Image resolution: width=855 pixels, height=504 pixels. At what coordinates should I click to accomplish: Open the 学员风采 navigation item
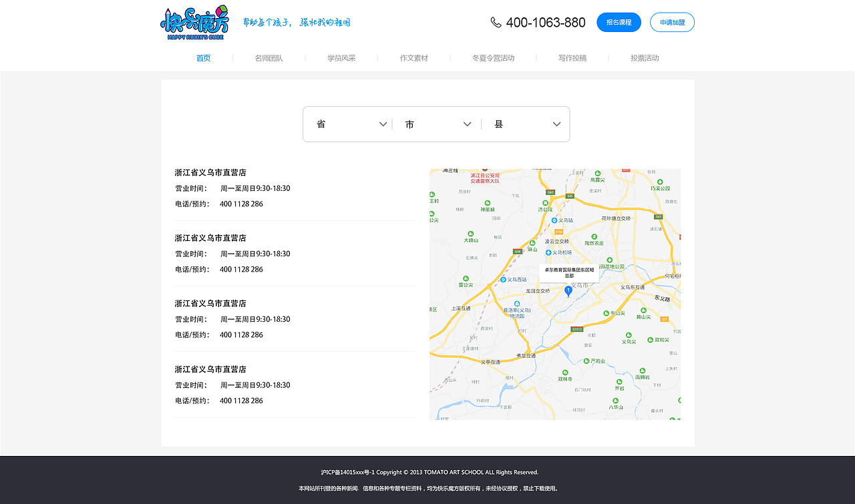point(341,58)
